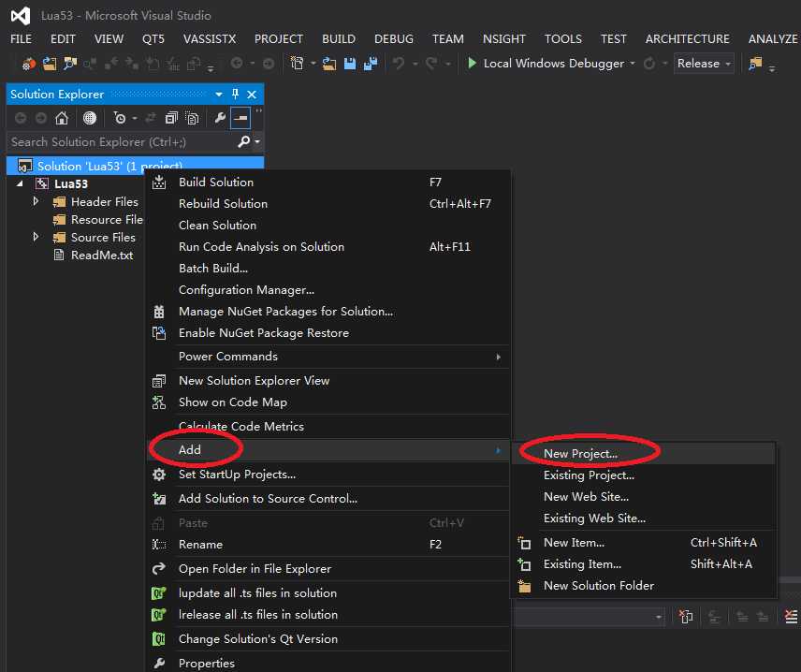801x672 pixels.
Task: Click the green Start Debugging play icon
Action: 472,64
